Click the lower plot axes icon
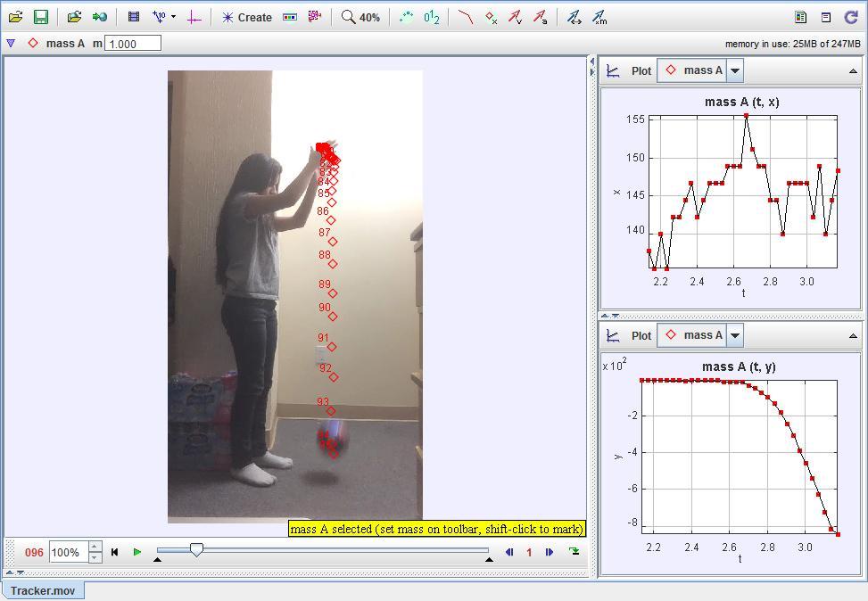This screenshot has height=601, width=868. (x=613, y=335)
